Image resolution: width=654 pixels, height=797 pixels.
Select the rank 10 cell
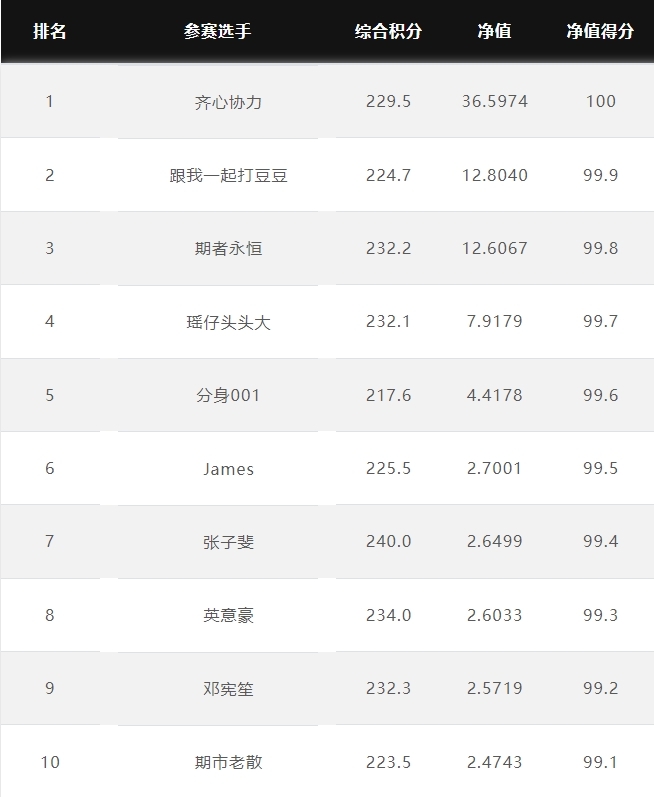pos(50,762)
